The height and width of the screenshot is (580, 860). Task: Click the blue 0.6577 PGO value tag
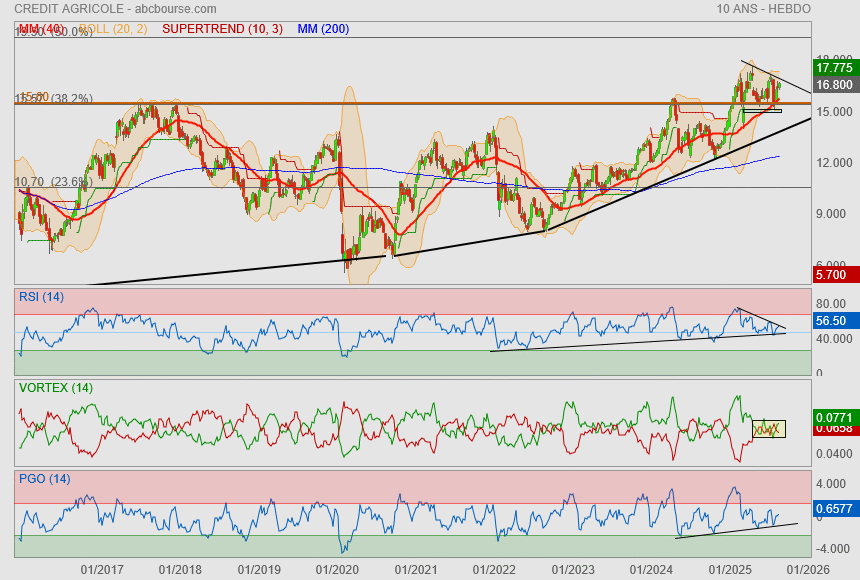click(x=834, y=509)
